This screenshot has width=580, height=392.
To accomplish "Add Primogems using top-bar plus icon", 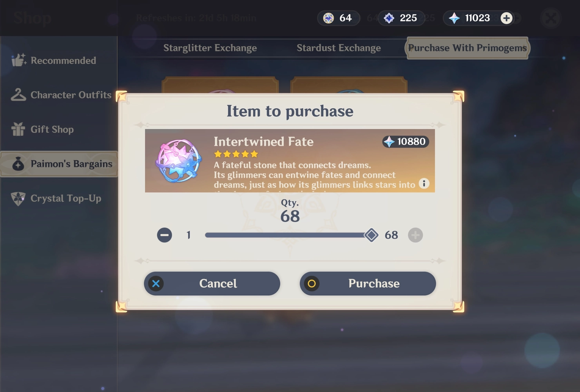I will pos(506,18).
